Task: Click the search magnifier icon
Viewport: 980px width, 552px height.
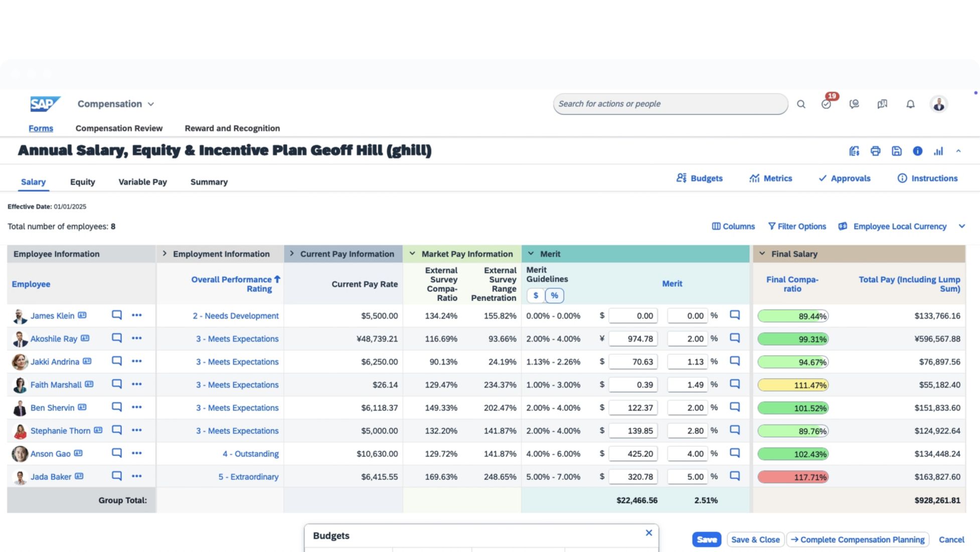Action: [x=801, y=104]
